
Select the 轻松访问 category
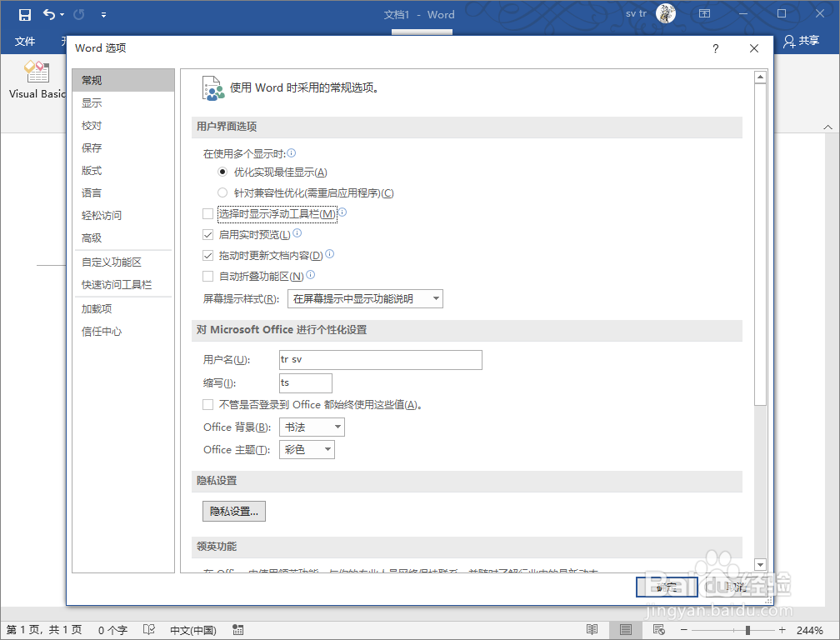(x=123, y=215)
